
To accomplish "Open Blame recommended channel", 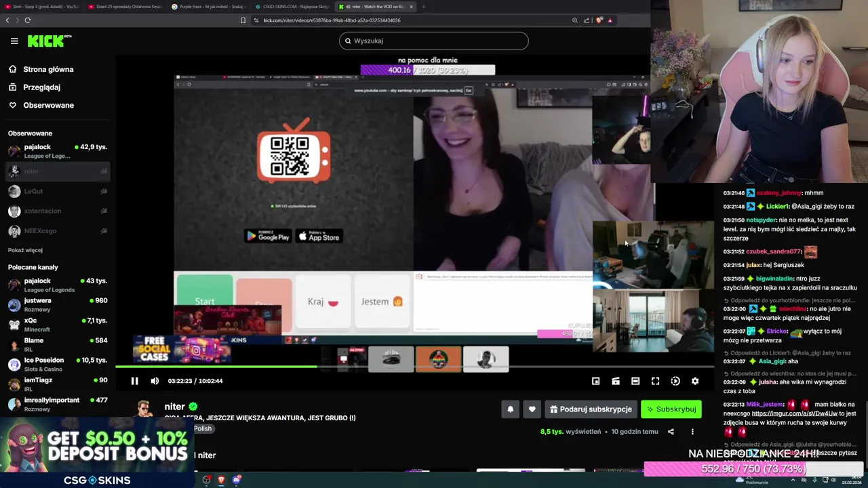I will pos(58,345).
